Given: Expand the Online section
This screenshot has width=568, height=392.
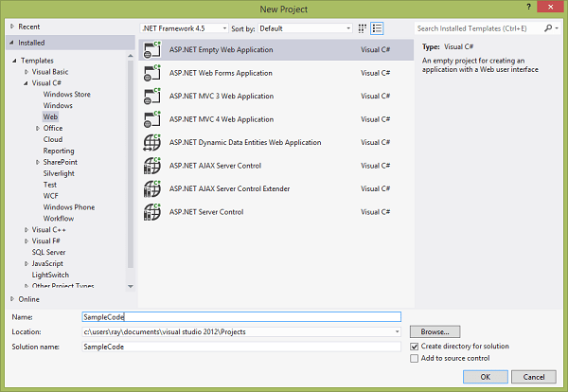Looking at the screenshot, I should (x=12, y=299).
